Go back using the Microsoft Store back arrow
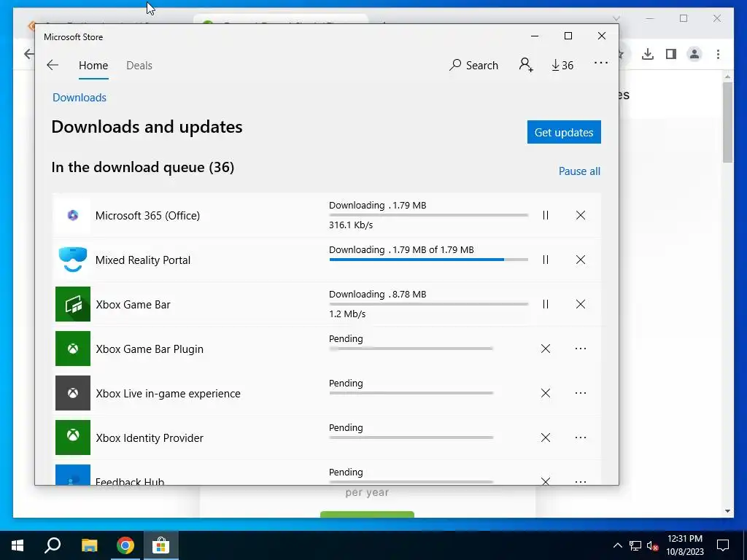The image size is (747, 560). click(53, 65)
